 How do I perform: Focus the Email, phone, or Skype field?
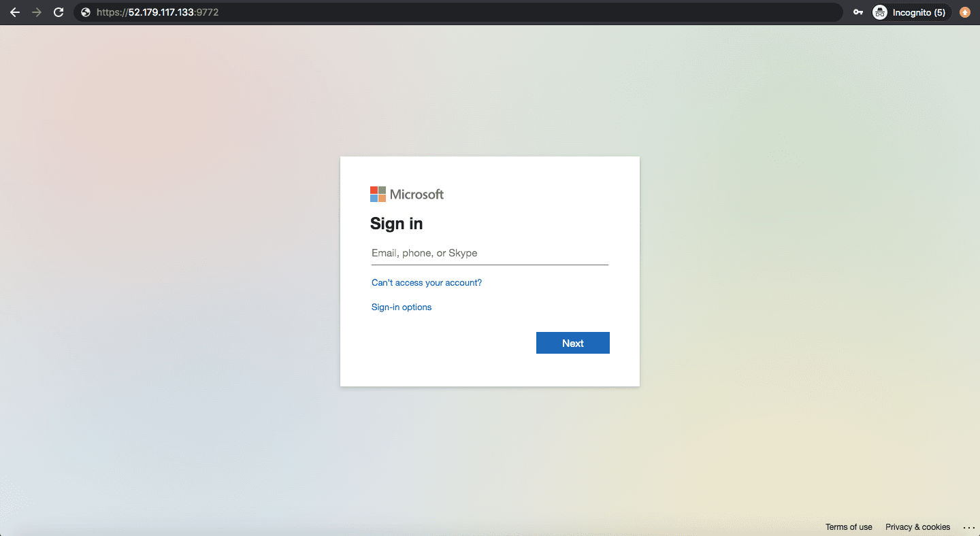click(x=490, y=253)
